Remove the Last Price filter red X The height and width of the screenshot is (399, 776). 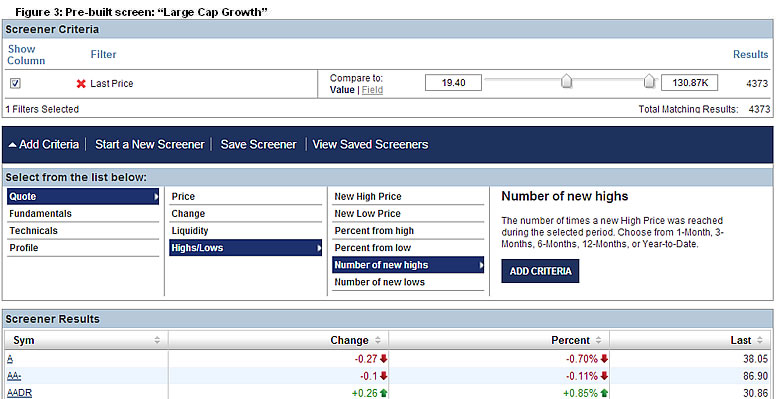[81, 84]
